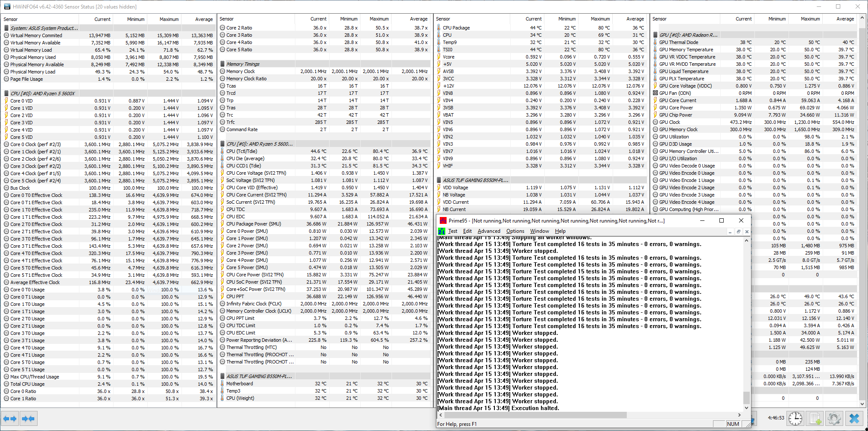The width and height of the screenshot is (868, 431).
Task: Select the GPU D3D Usage row
Action: pos(754,144)
